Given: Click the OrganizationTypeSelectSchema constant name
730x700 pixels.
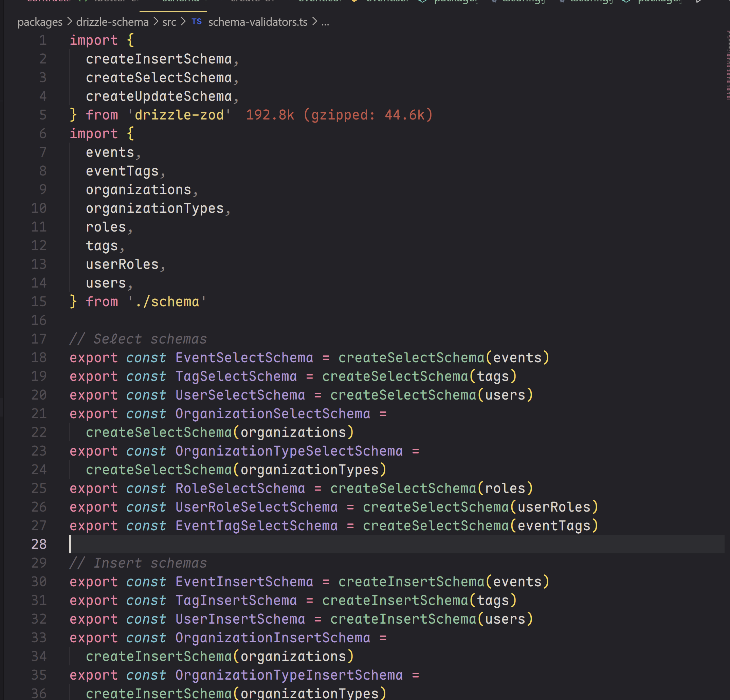Looking at the screenshot, I should (289, 451).
